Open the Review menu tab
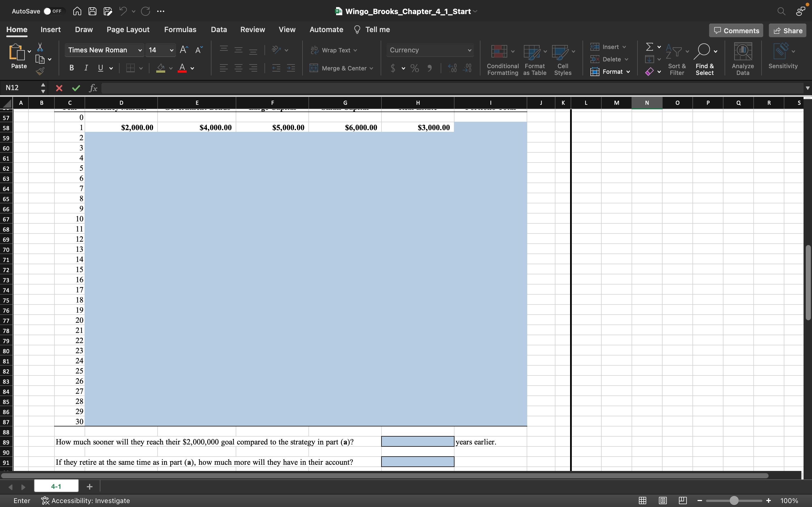The image size is (812, 507). click(252, 30)
